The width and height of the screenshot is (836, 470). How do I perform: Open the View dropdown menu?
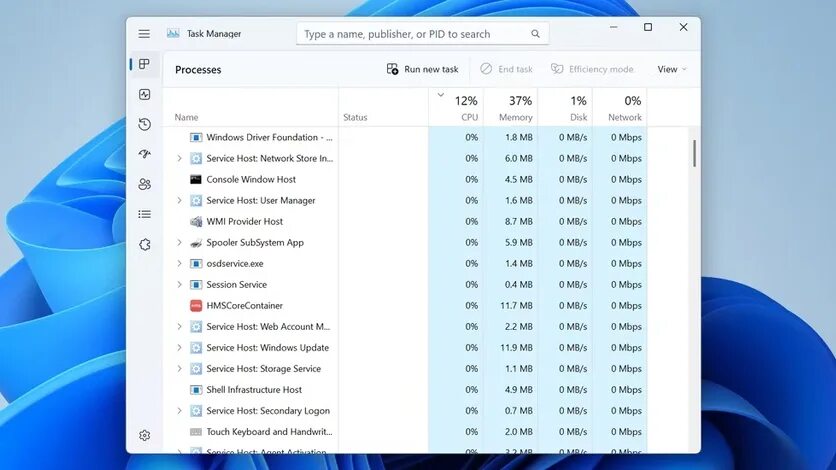click(672, 69)
